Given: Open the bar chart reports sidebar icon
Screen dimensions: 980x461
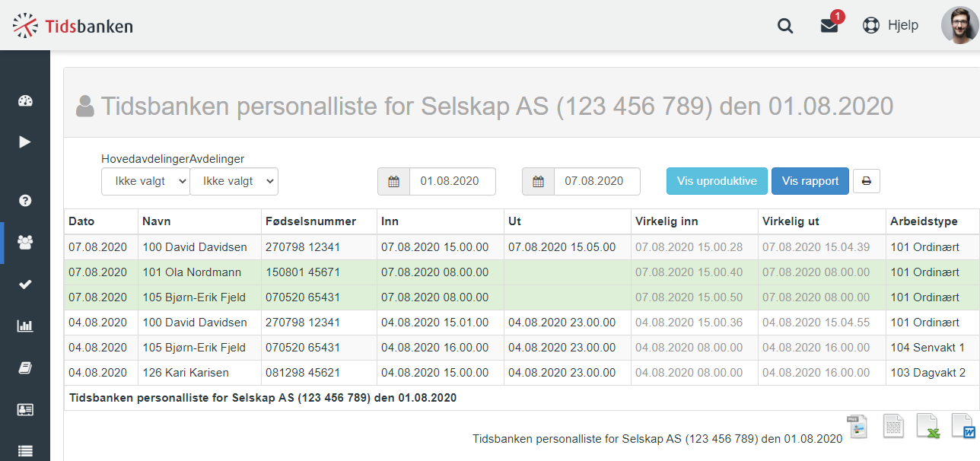Looking at the screenshot, I should tap(25, 326).
